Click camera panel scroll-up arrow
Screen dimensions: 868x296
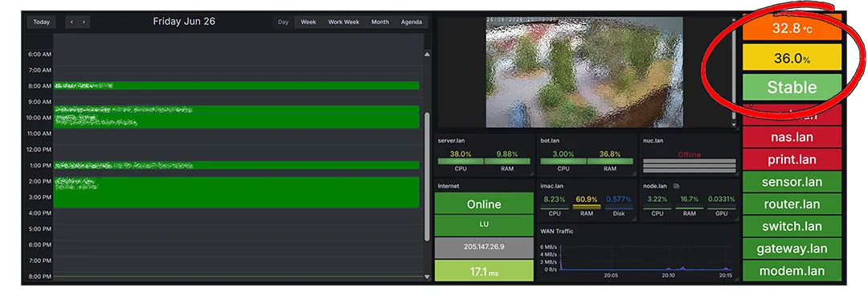click(x=735, y=20)
